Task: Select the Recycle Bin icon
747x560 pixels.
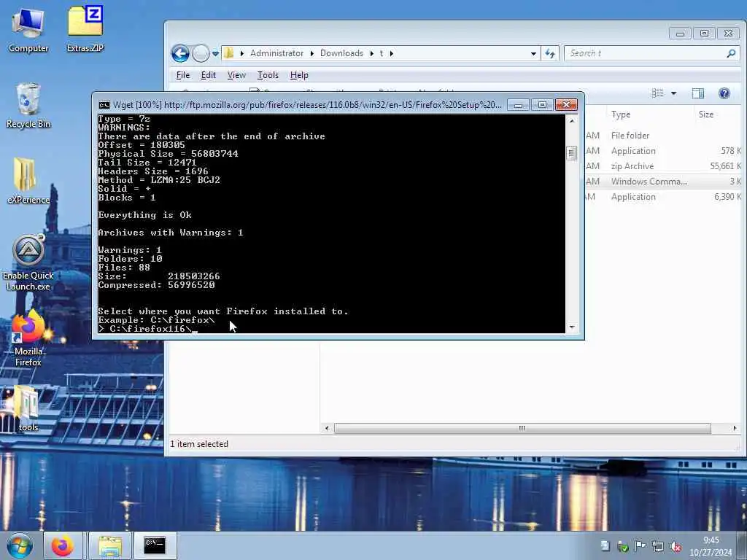Action: [x=28, y=106]
